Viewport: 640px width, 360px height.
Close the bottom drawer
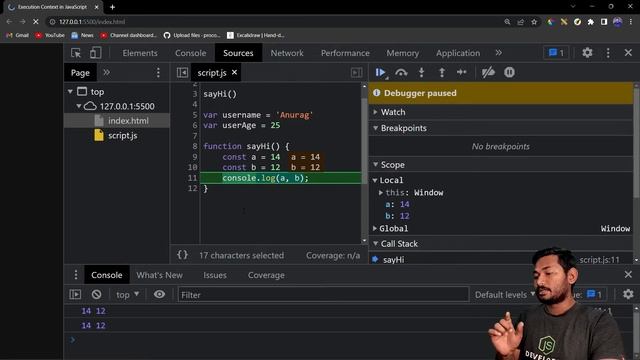(628, 274)
